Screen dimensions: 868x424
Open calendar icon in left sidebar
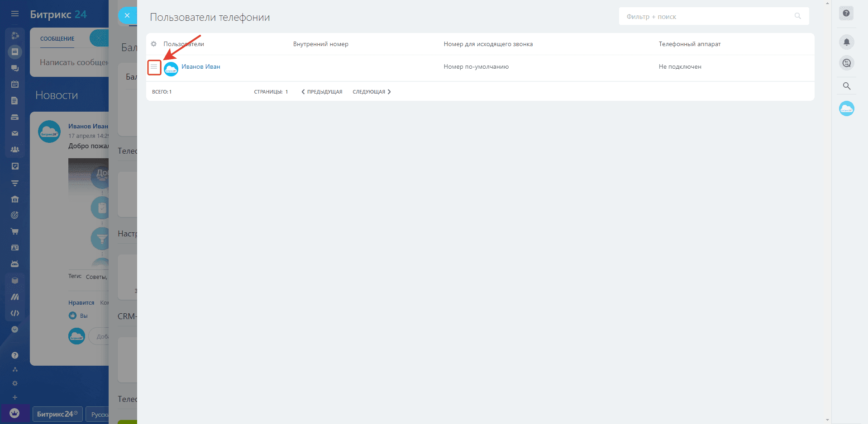15,84
